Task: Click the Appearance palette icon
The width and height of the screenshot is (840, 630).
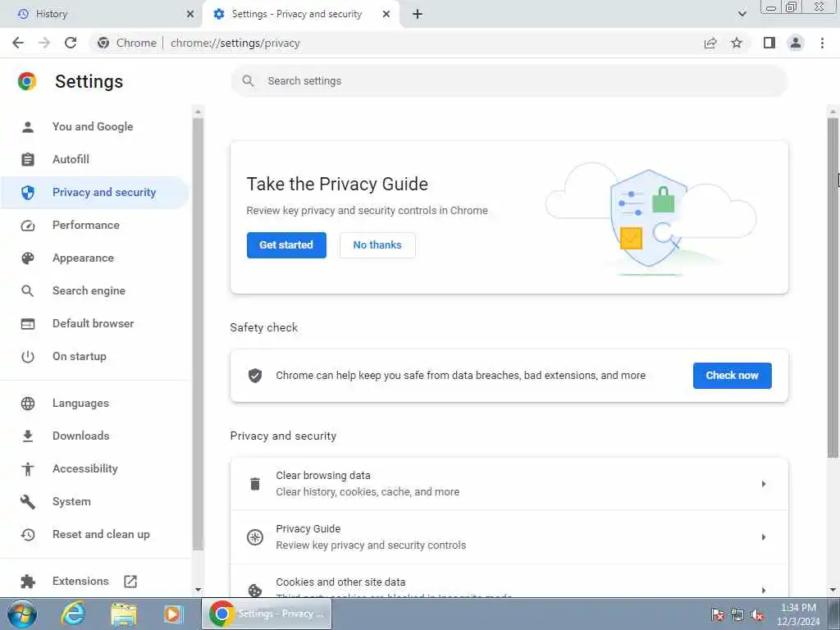Action: [x=28, y=258]
